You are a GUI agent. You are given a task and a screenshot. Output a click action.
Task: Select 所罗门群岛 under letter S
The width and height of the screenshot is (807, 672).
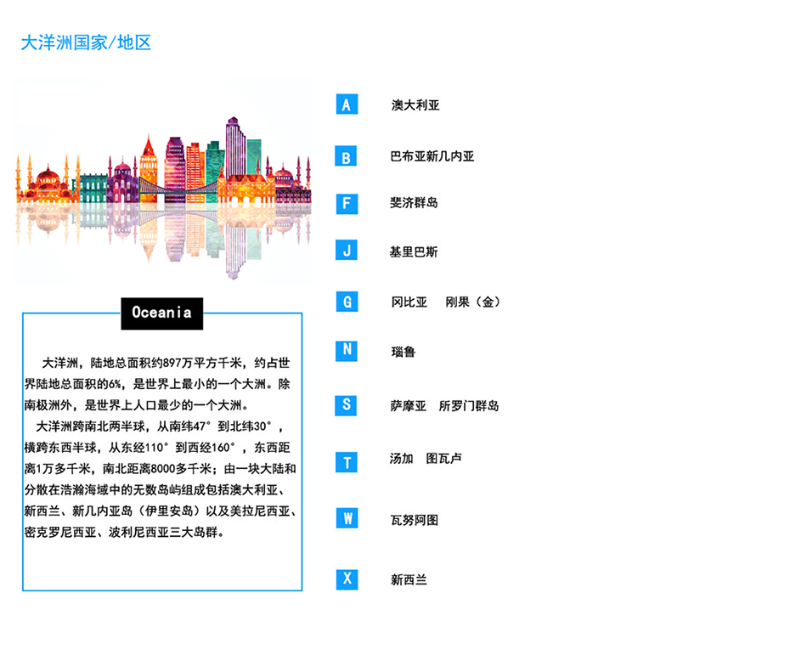(x=468, y=406)
